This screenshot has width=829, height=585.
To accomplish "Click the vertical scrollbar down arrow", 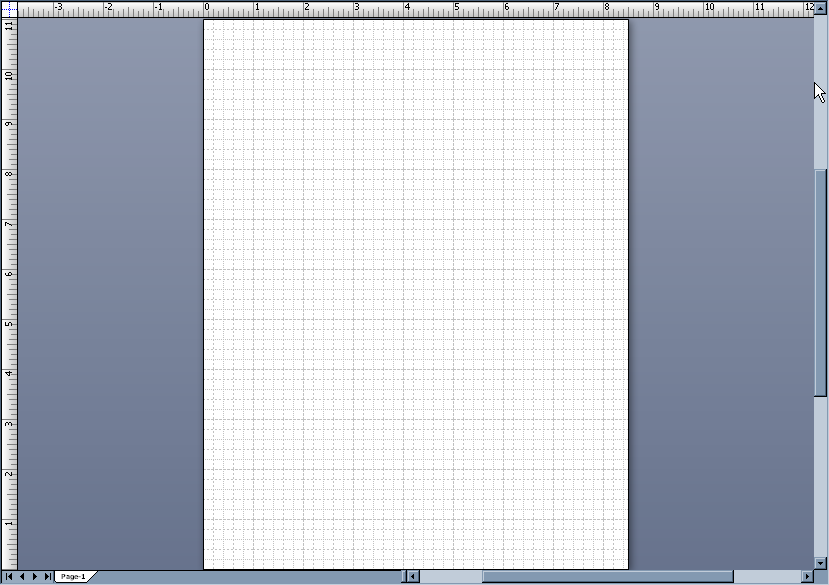I will [x=821, y=563].
